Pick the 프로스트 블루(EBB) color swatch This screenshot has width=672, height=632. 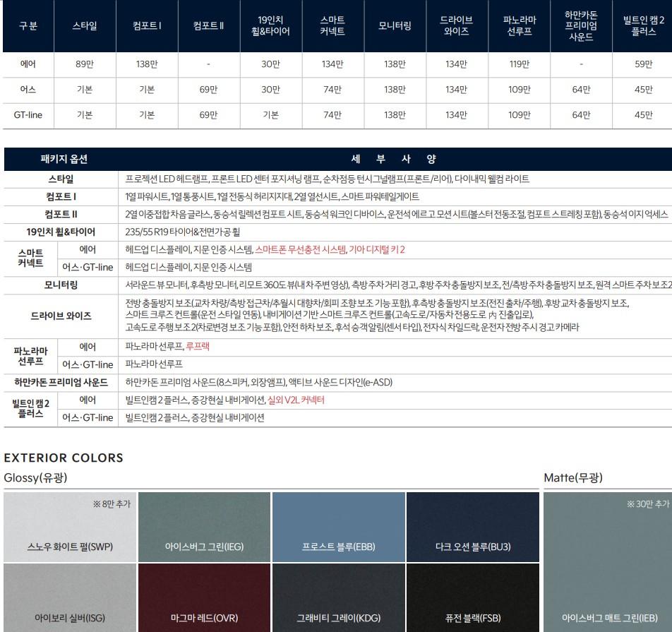point(338,525)
